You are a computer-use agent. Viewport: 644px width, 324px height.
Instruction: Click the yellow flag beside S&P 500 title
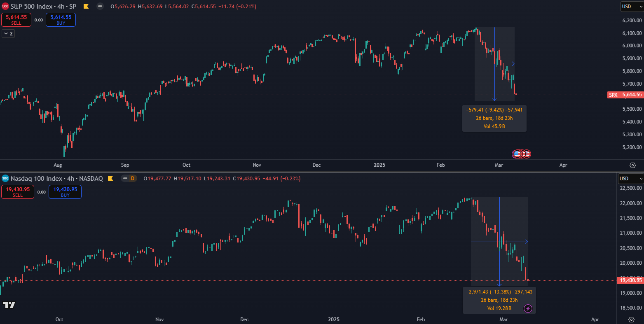click(86, 7)
